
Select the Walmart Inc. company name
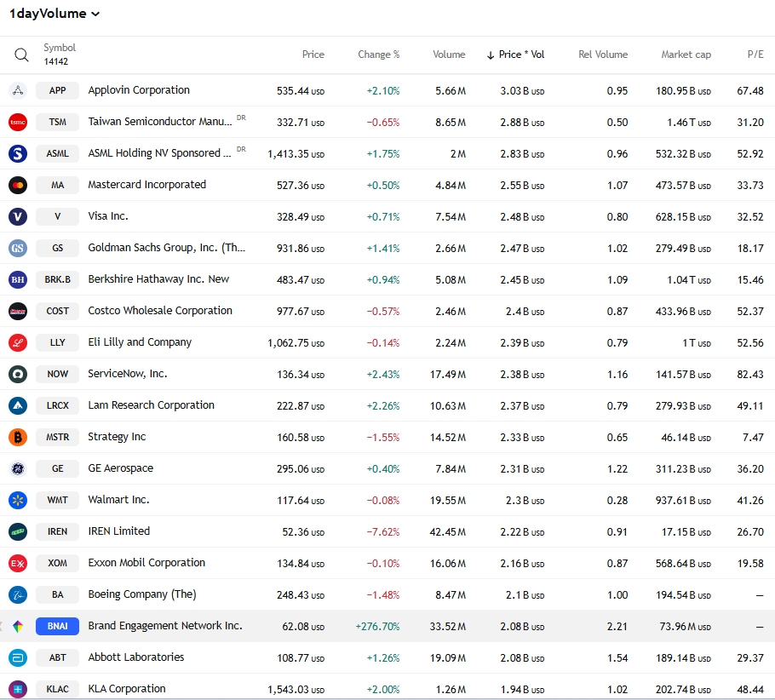pyautogui.click(x=118, y=500)
